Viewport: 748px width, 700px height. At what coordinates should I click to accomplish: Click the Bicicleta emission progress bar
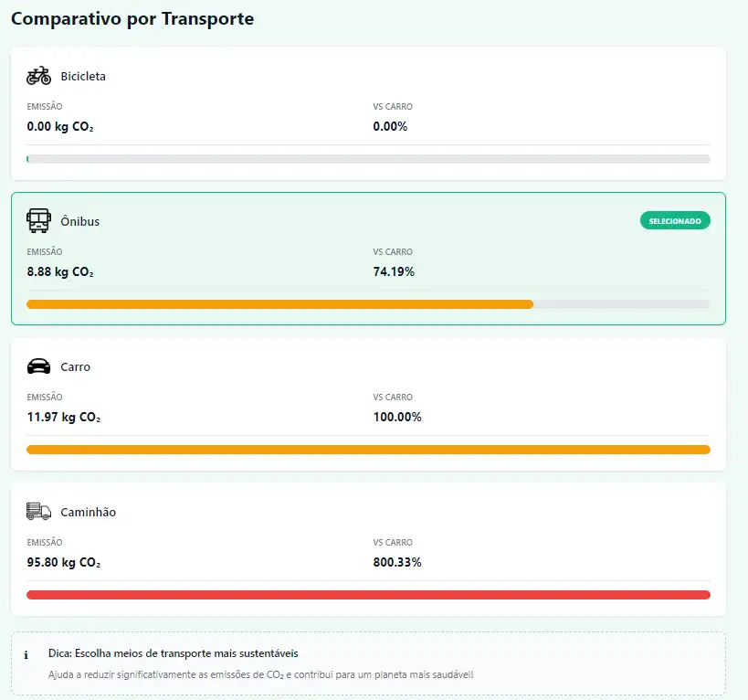(x=368, y=159)
